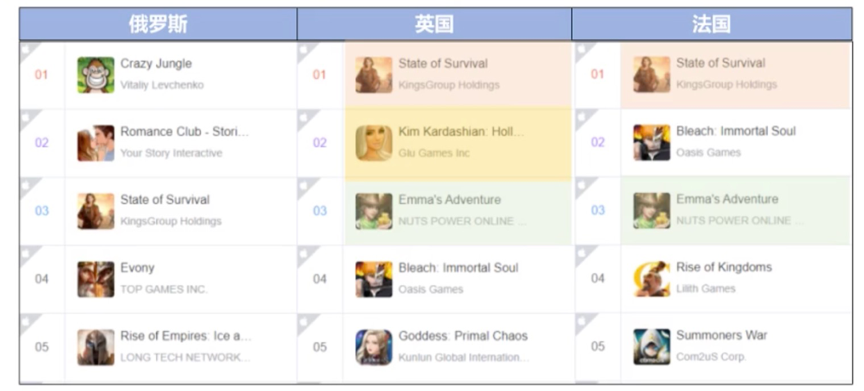Viewport: 864px width, 391px height.
Task: Click the Rise of Kingdoms icon
Action: (x=652, y=279)
